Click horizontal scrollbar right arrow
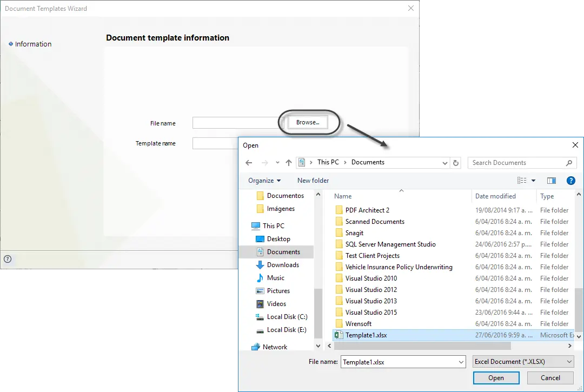 [569, 346]
